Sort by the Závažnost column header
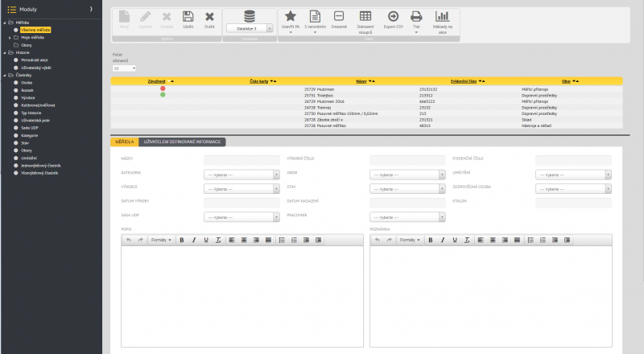This screenshot has height=354, width=644. coord(156,81)
